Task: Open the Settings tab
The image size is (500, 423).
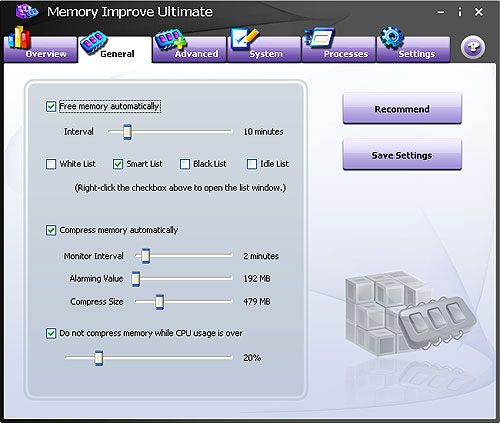Action: coord(414,50)
